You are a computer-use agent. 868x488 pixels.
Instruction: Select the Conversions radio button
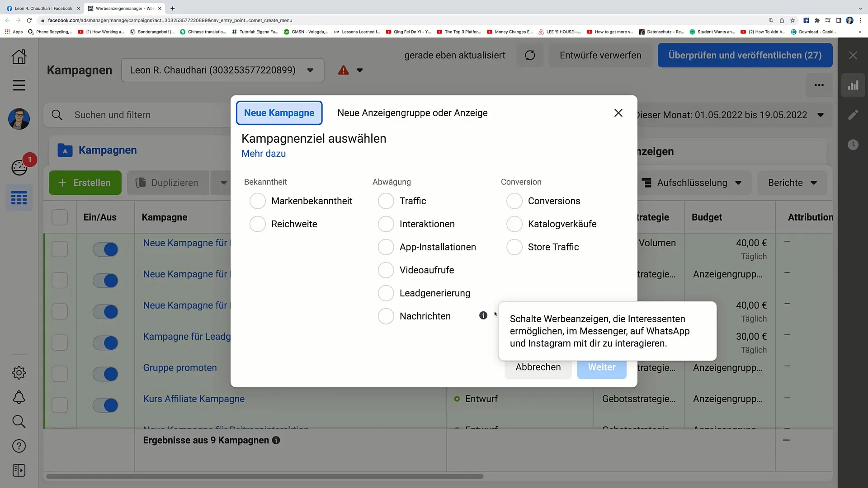click(514, 201)
